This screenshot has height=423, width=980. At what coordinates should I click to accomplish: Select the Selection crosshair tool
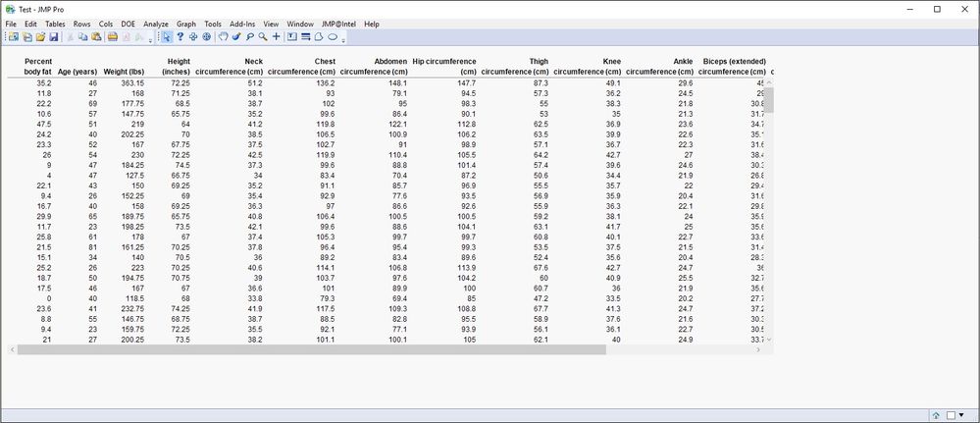[x=193, y=37]
